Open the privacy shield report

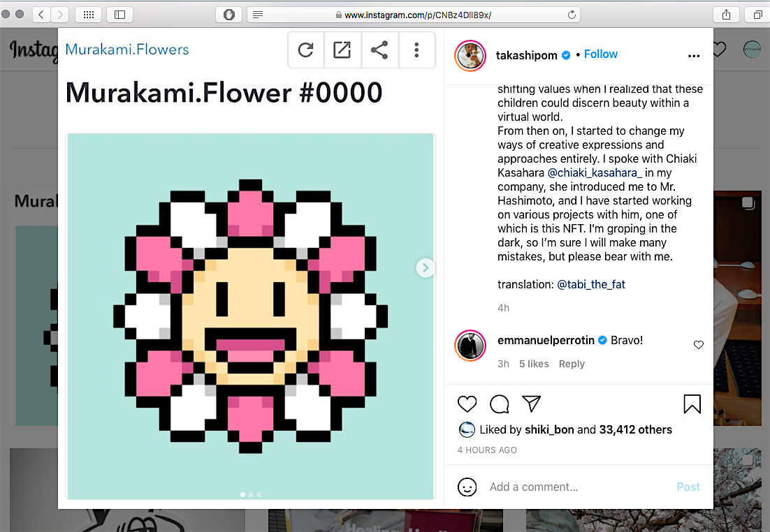coord(229,15)
